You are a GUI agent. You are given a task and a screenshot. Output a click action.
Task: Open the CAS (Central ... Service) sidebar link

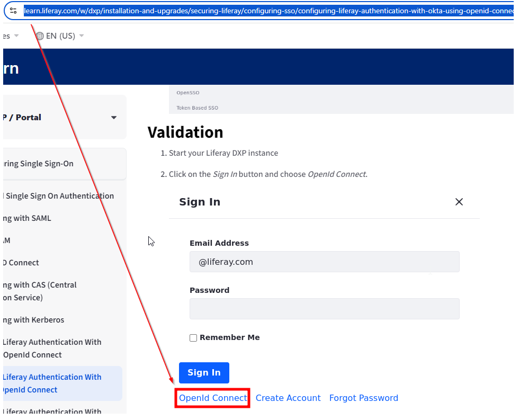[40, 291]
